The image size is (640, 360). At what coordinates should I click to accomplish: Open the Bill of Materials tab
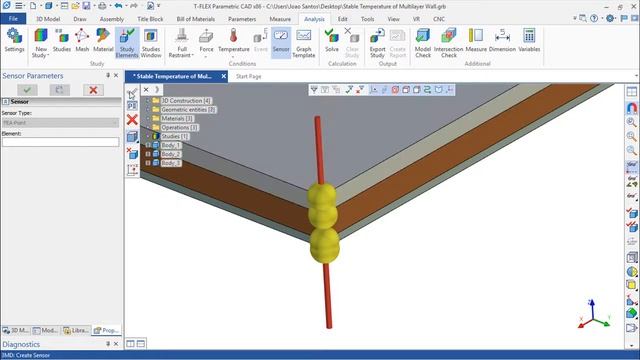(x=196, y=19)
